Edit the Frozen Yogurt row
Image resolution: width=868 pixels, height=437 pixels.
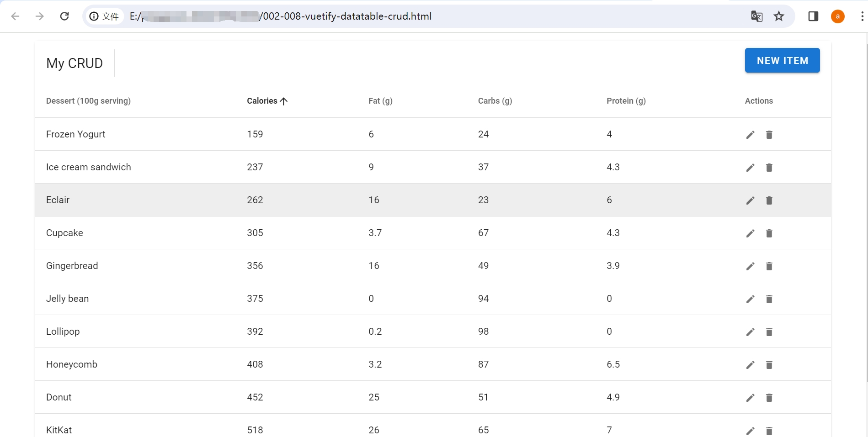750,134
